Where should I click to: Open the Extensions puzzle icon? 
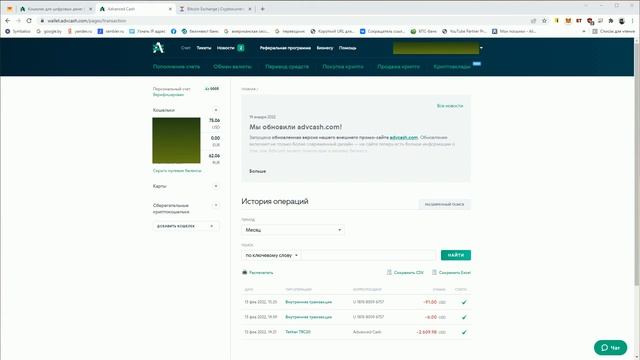pyautogui.click(x=611, y=20)
